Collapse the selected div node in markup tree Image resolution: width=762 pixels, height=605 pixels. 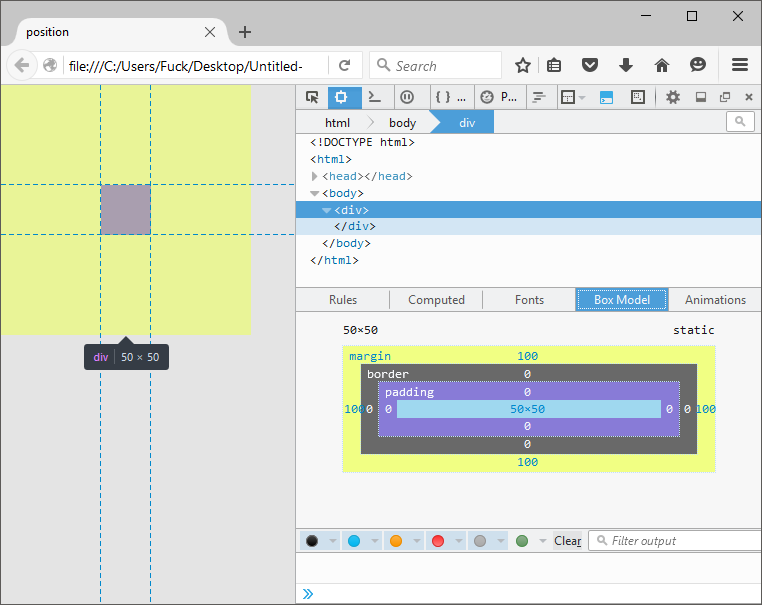(x=327, y=210)
